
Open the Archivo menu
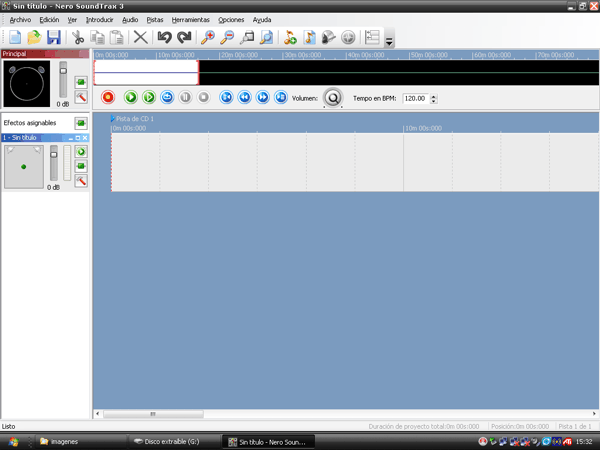point(20,20)
